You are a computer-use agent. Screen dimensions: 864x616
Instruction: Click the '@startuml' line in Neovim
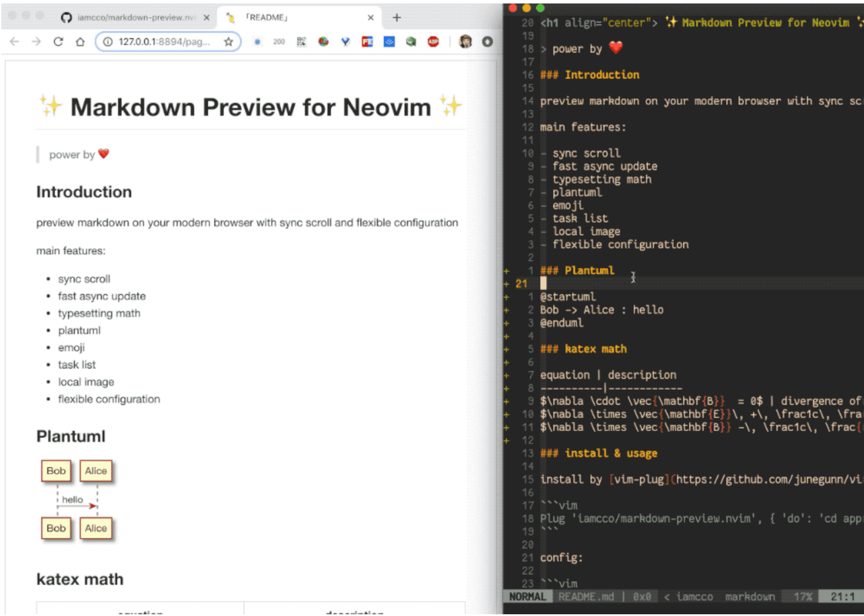point(568,297)
